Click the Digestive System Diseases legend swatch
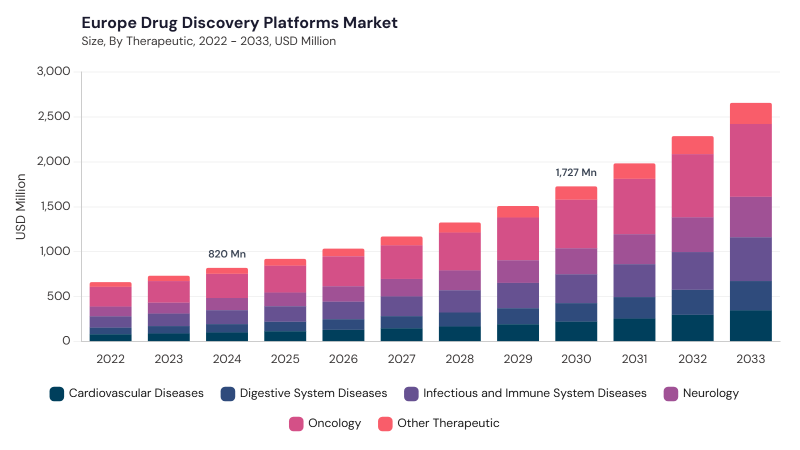800x450 pixels. point(228,394)
